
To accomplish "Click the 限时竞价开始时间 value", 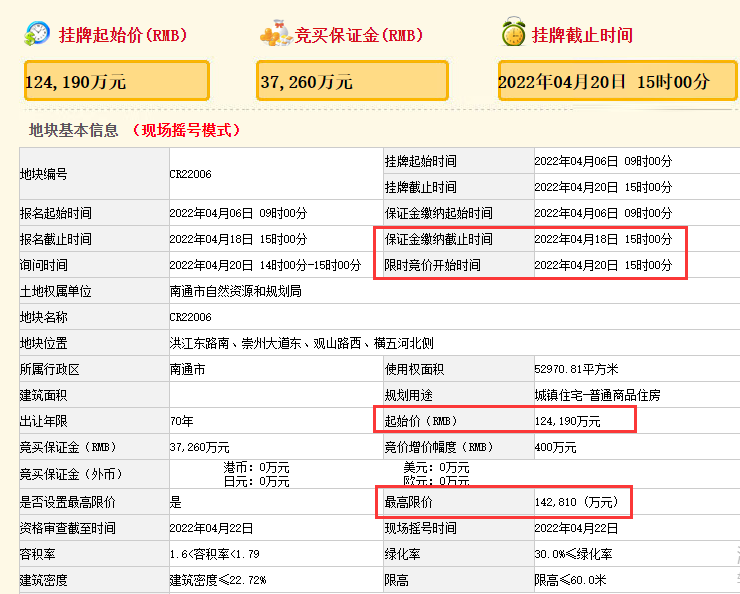I will [x=603, y=265].
